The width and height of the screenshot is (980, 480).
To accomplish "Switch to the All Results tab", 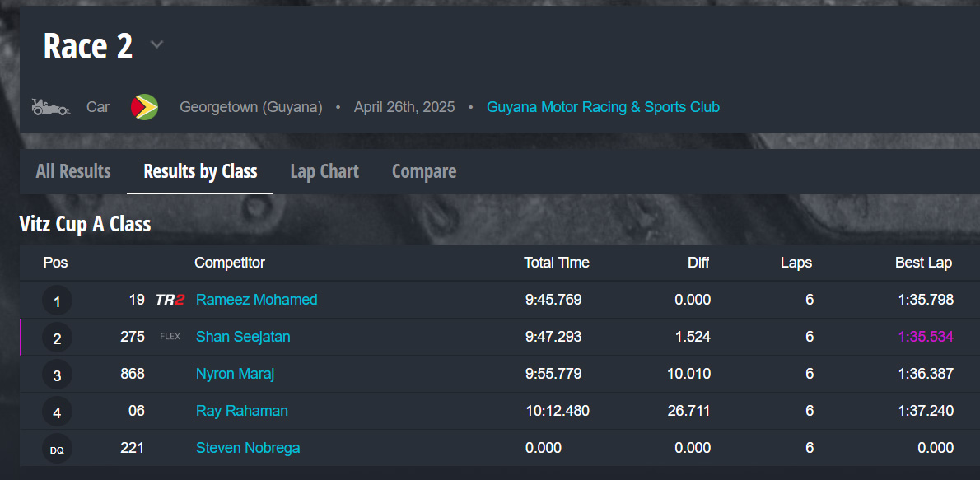I will coord(73,171).
